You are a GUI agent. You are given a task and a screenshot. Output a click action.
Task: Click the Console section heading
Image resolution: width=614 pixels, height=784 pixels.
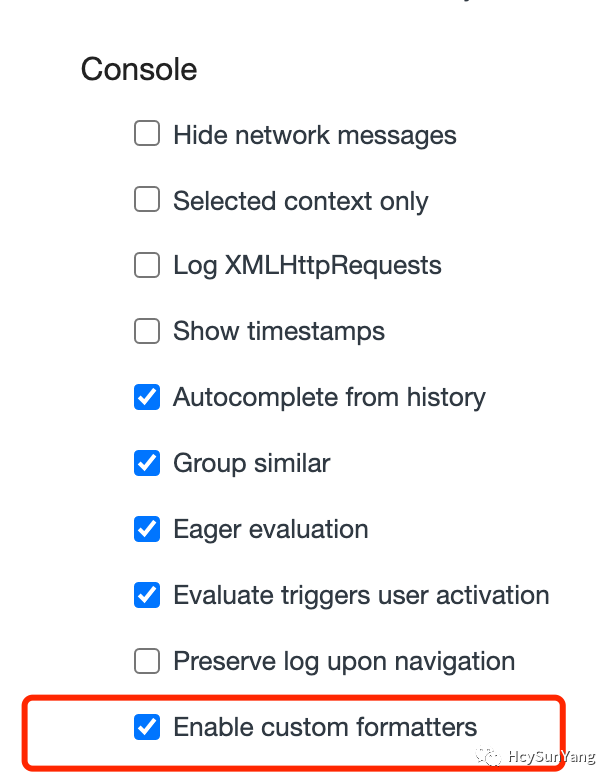139,69
